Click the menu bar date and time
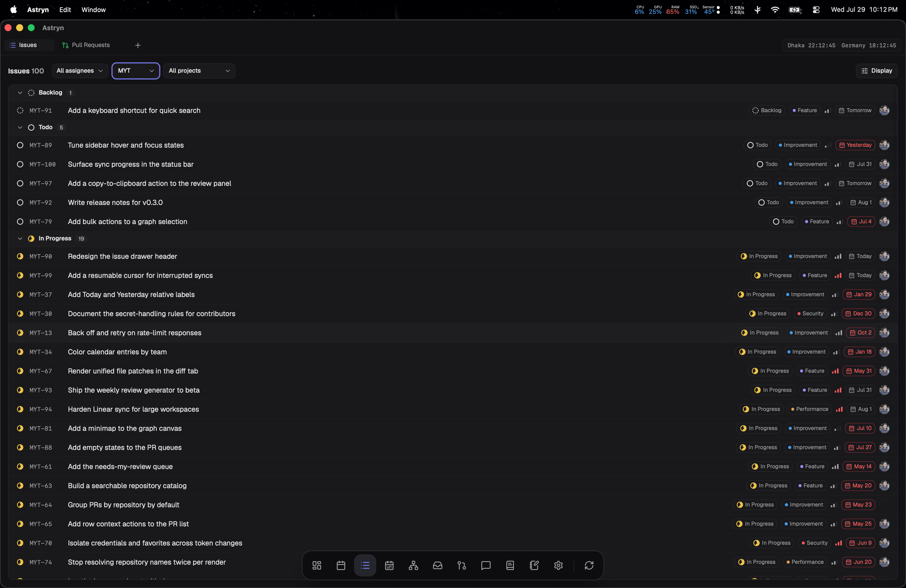This screenshot has height=588, width=906. (864, 10)
